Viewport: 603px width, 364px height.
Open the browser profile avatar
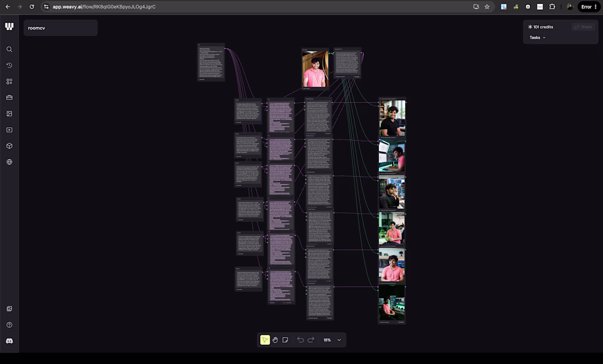[x=570, y=7]
